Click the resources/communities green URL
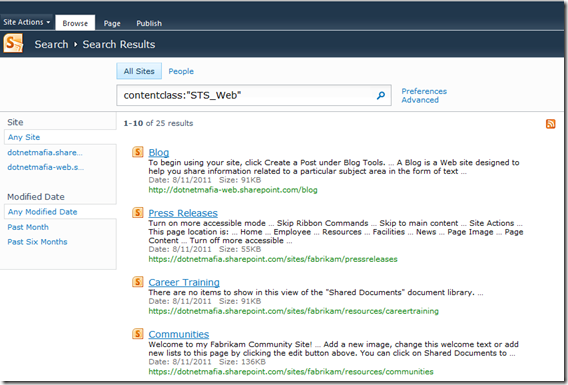 (x=291, y=372)
